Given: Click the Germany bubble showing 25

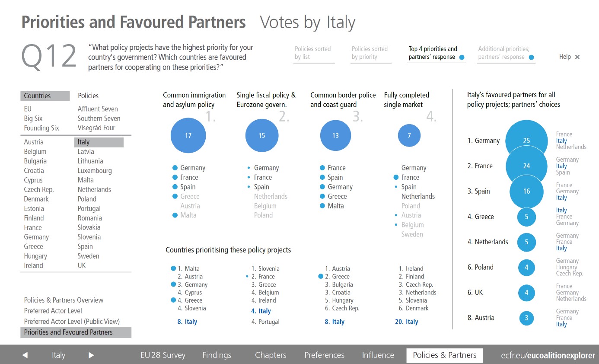Looking at the screenshot, I should (x=526, y=140).
